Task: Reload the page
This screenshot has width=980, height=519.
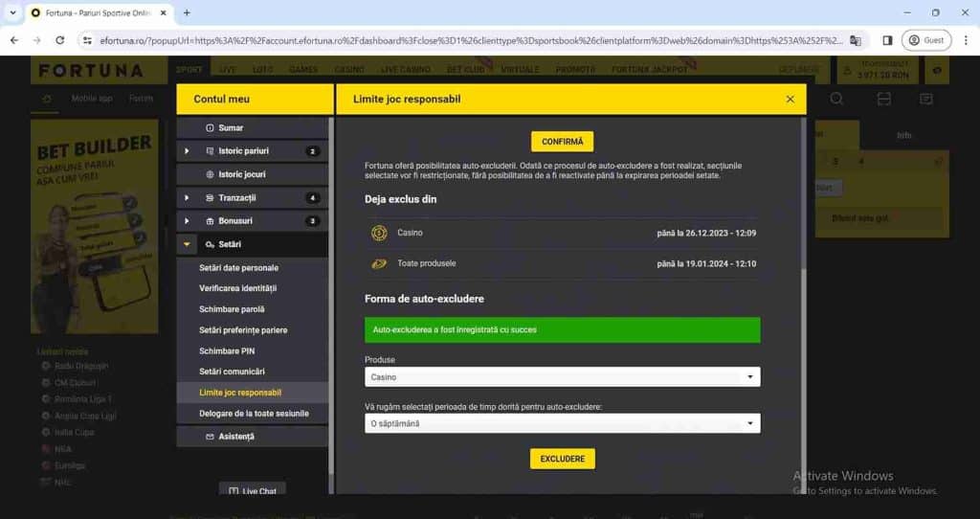Action: point(59,40)
